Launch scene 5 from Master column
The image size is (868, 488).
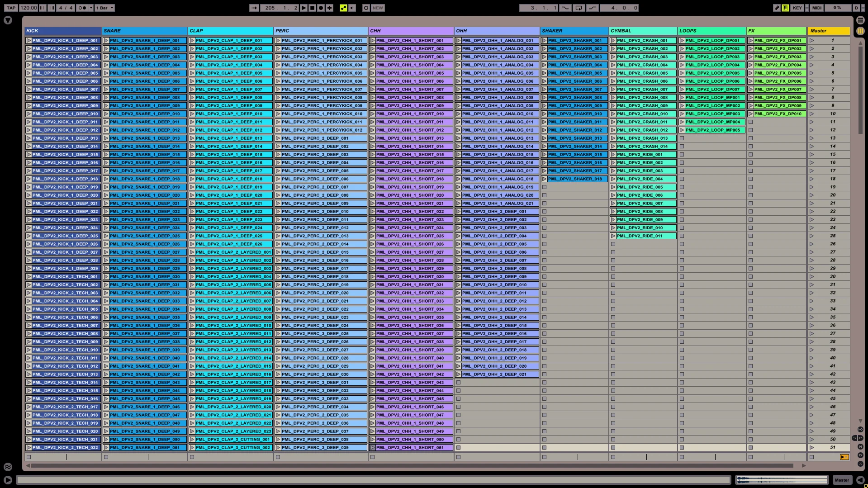pyautogui.click(x=811, y=73)
